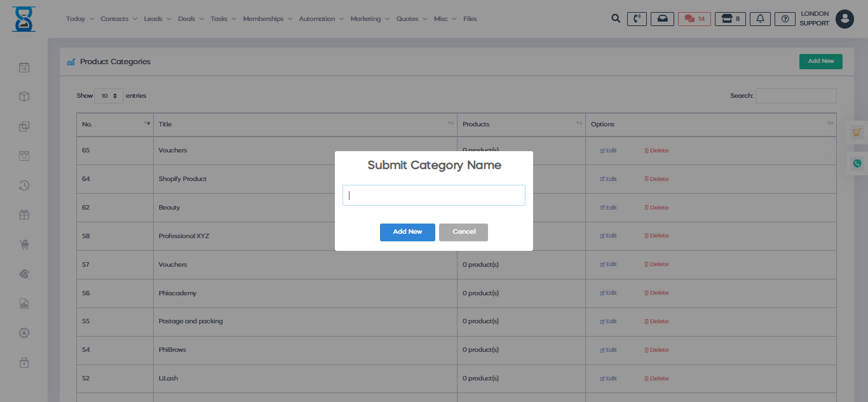Click the category name input field
This screenshot has width=868, height=402.
434,195
